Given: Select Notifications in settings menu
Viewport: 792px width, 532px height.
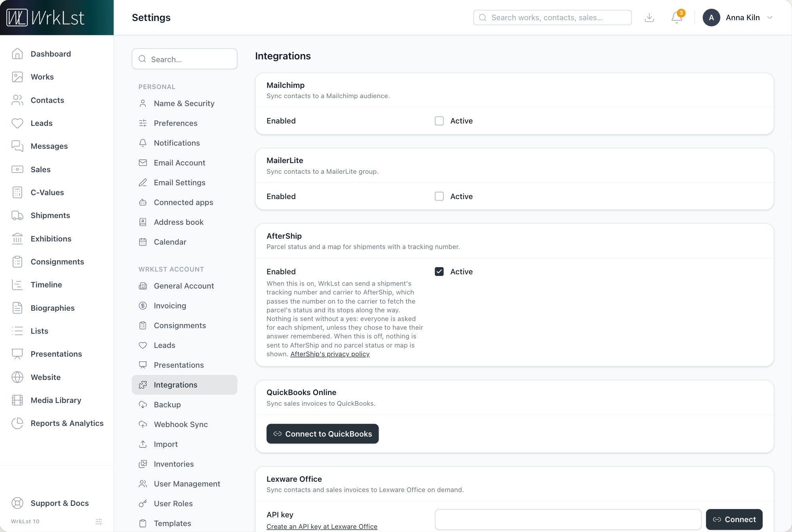Looking at the screenshot, I should click(185, 143).
